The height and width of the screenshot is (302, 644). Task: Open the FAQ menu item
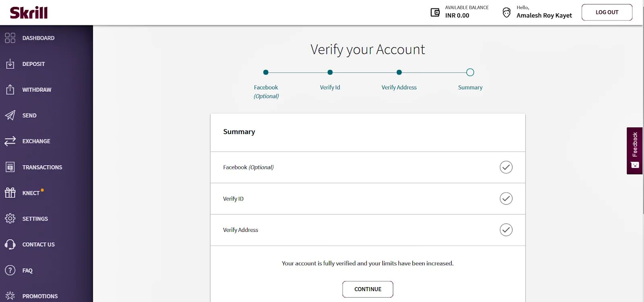tap(27, 271)
